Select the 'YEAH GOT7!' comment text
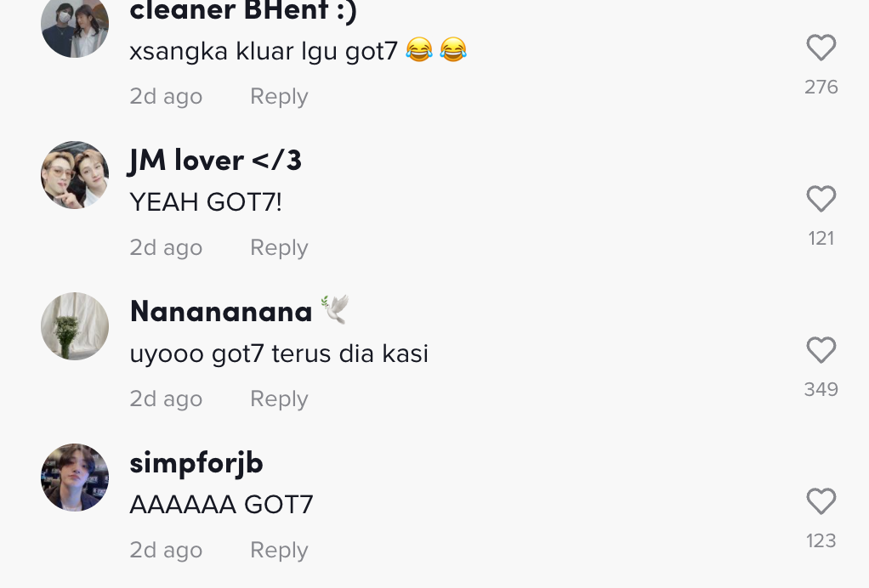This screenshot has width=869, height=588. click(x=206, y=202)
